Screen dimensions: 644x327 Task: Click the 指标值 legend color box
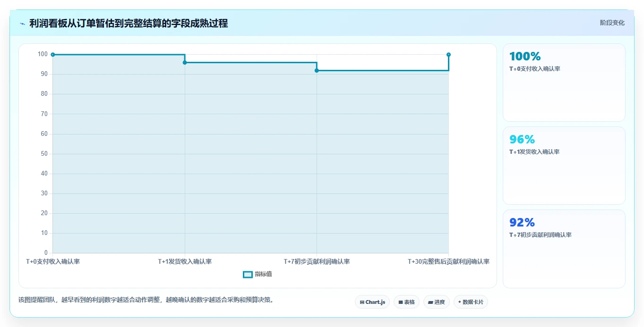[x=248, y=275]
